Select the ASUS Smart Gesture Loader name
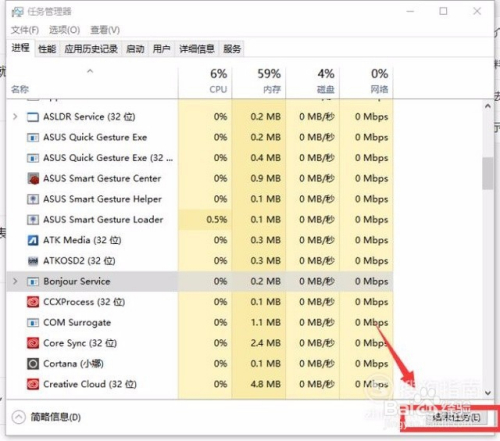This screenshot has height=441, width=500. tap(103, 220)
